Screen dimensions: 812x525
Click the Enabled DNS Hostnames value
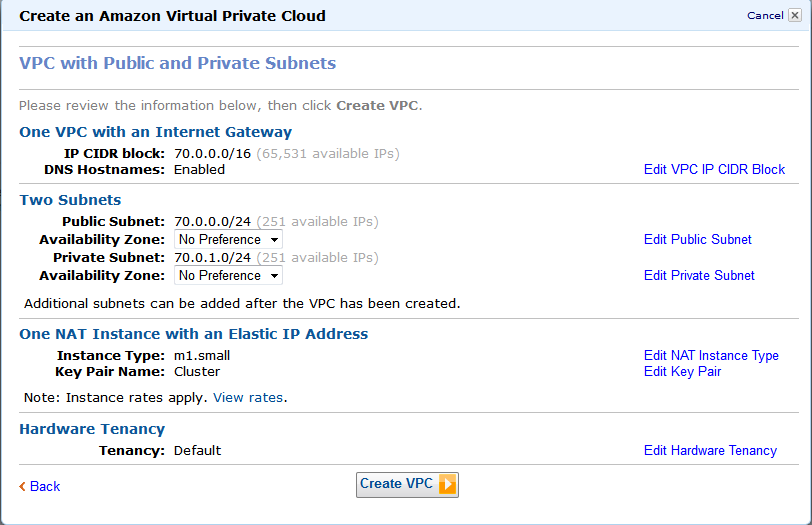199,170
